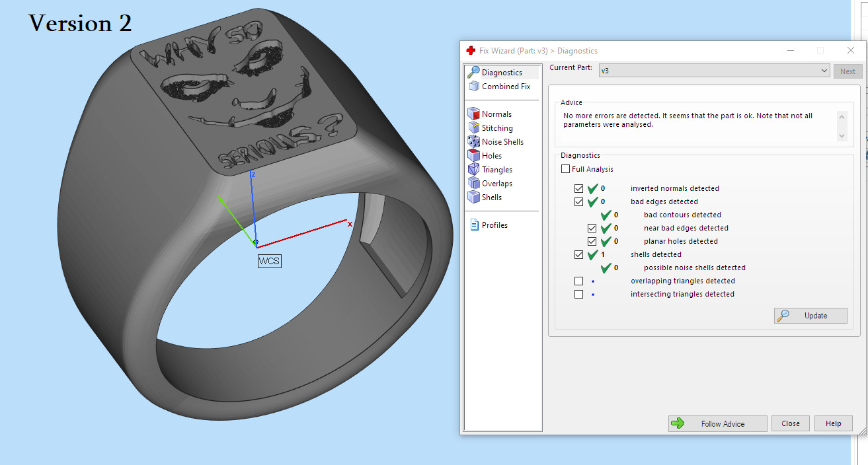Click the Help button
This screenshot has height=465, width=868.
(834, 424)
